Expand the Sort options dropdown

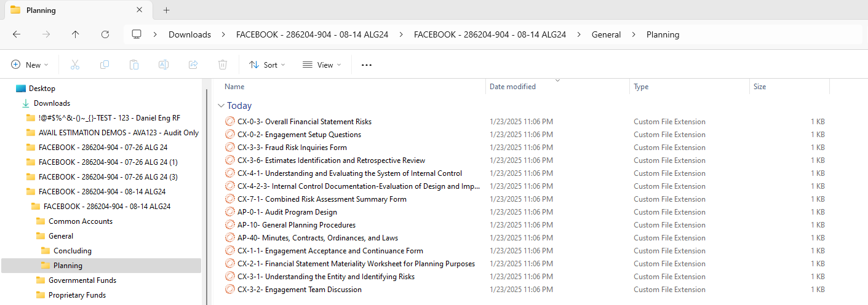click(x=267, y=65)
